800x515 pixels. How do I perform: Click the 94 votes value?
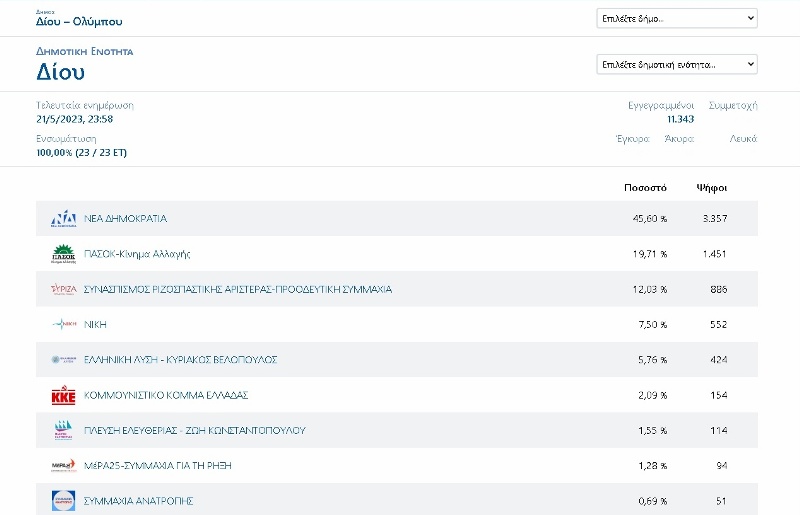click(x=721, y=465)
